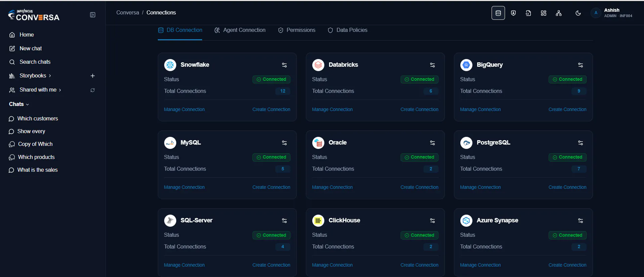644x277 pixels.
Task: Add a new storybook with the plus icon
Action: [x=93, y=76]
